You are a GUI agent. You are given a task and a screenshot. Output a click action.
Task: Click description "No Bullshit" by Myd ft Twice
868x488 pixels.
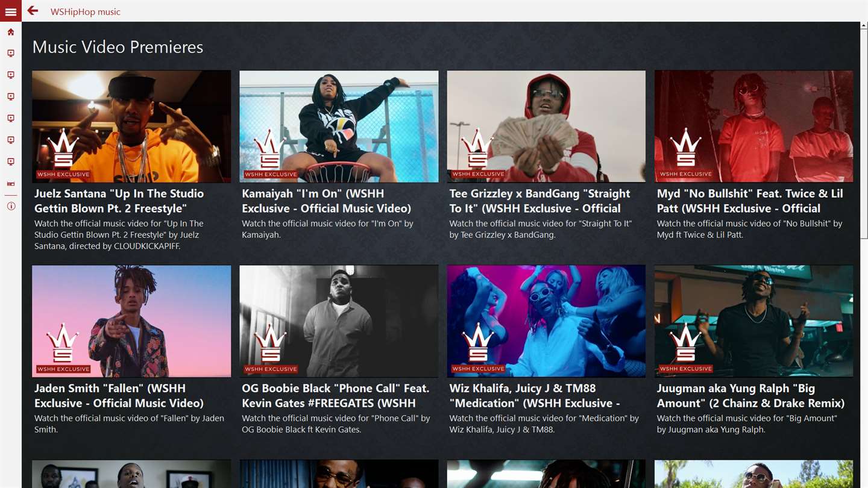[x=750, y=229]
